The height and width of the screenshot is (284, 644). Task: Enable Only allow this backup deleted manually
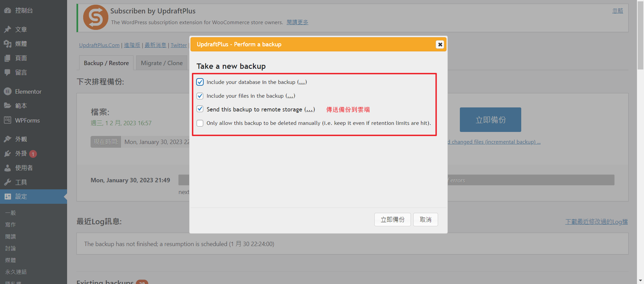[200, 123]
